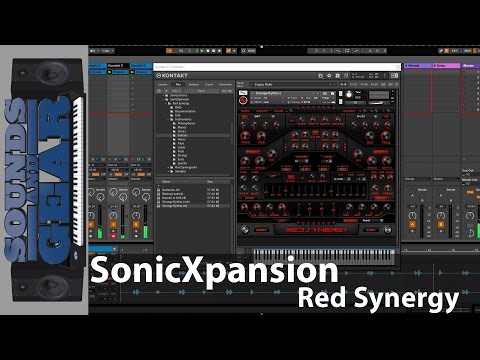The height and width of the screenshot is (360, 480).
Task: Toggle the Kontakt panel layout icon at header right
Action: point(394,76)
